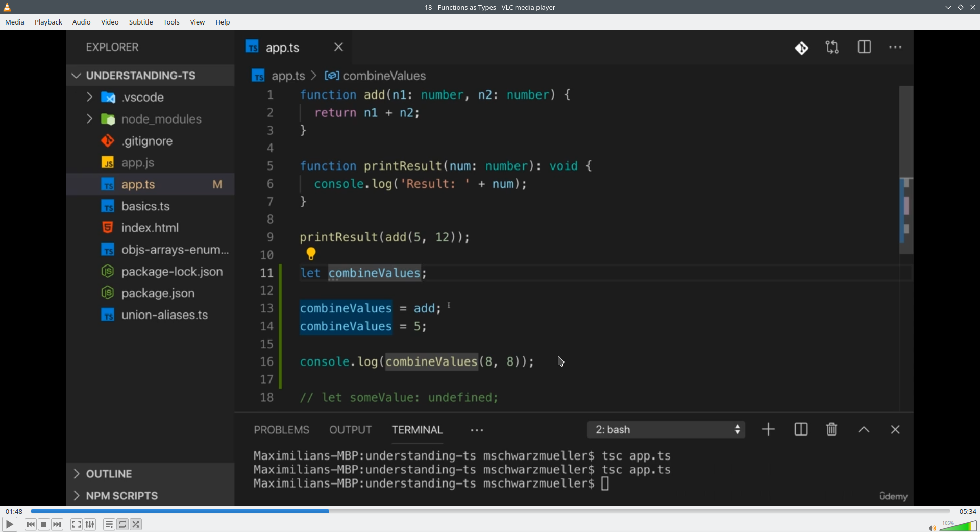980x532 pixels.
Task: Click the 'let combineValues;' code line
Action: [x=363, y=273]
